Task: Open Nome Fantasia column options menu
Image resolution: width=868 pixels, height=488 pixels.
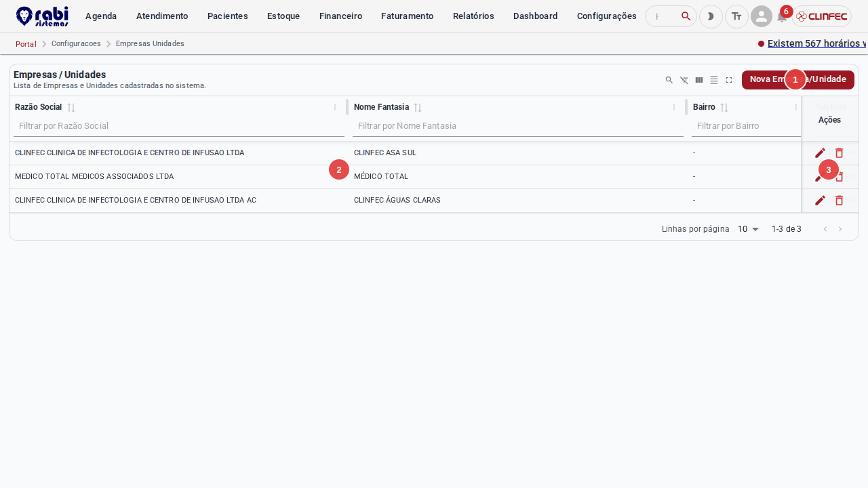Action: (x=674, y=107)
